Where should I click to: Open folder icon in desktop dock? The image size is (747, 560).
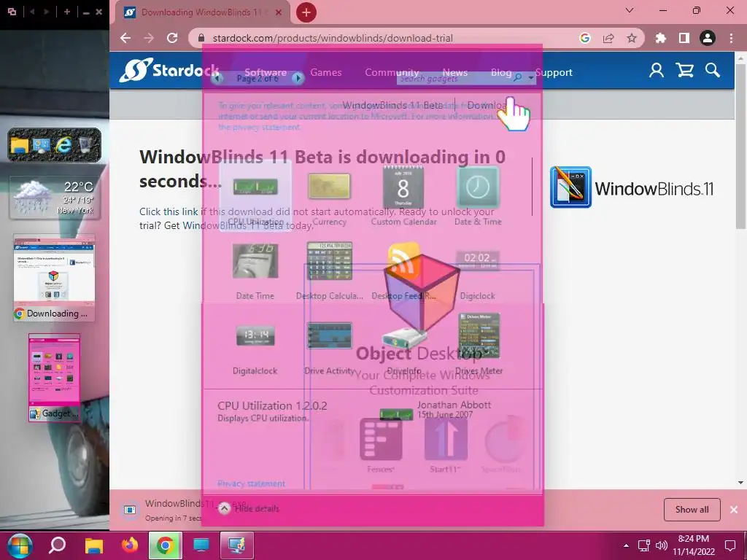tap(20, 145)
